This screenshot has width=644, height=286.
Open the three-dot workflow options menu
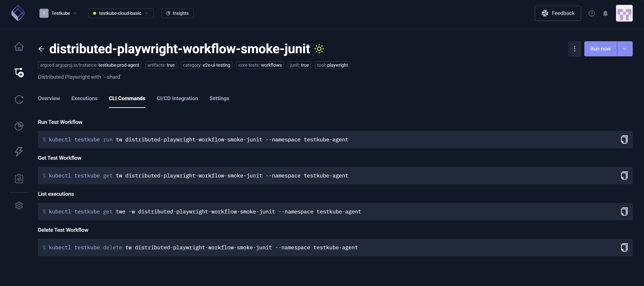tap(575, 49)
